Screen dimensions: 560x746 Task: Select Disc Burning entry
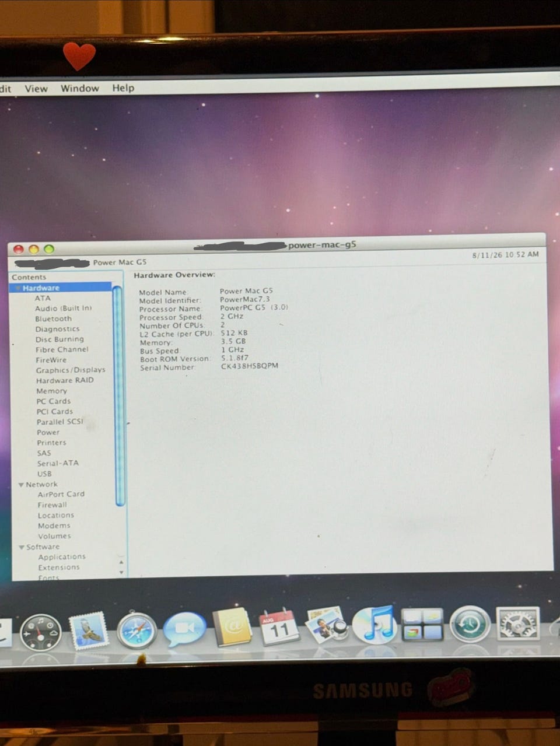60,339
